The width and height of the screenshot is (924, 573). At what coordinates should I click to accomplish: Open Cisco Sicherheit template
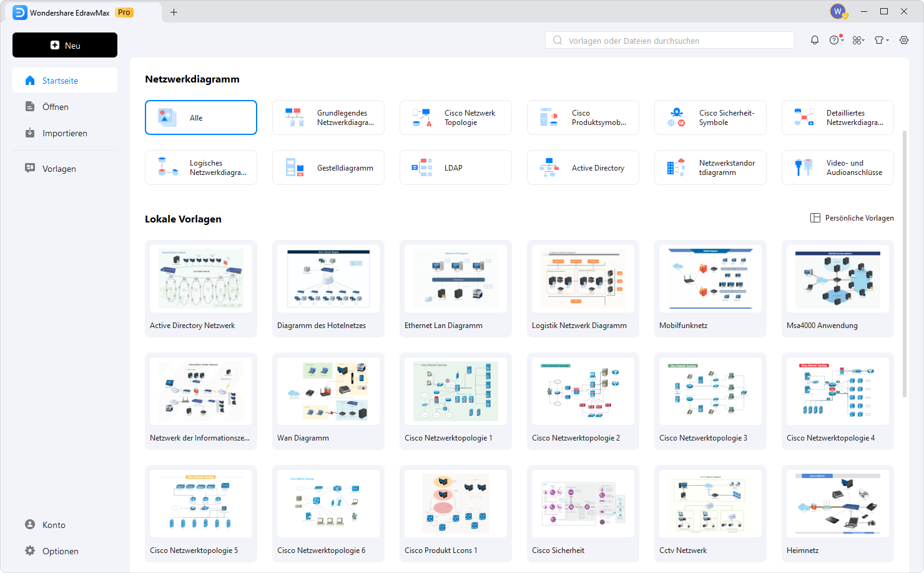pyautogui.click(x=583, y=514)
